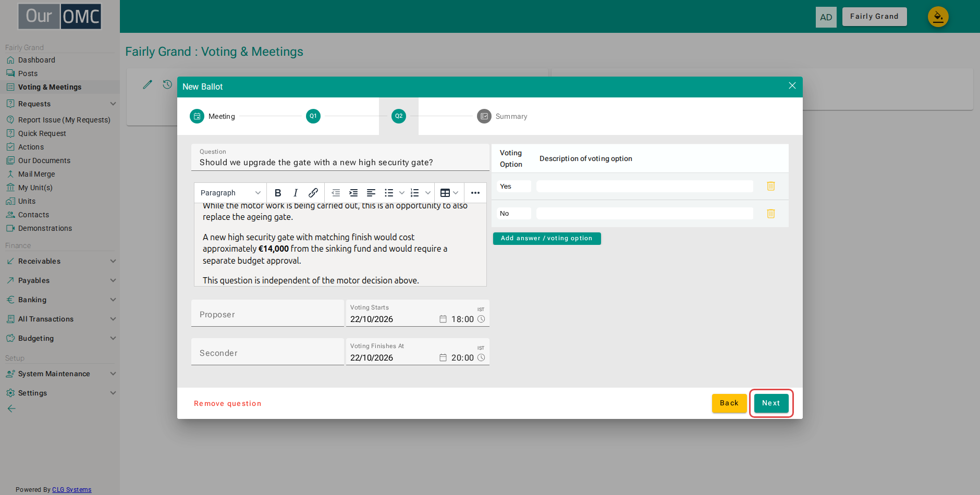
Task: Go to the Q1 step
Action: [313, 116]
